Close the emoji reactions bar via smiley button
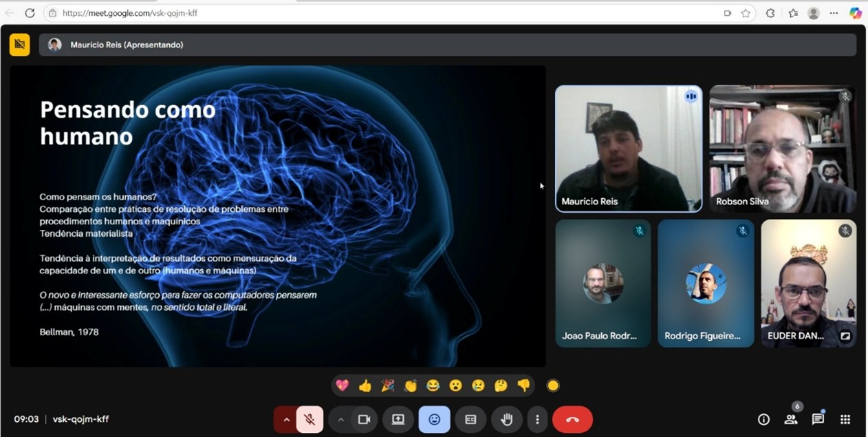Screen dimensions: 868x437 pos(434,419)
